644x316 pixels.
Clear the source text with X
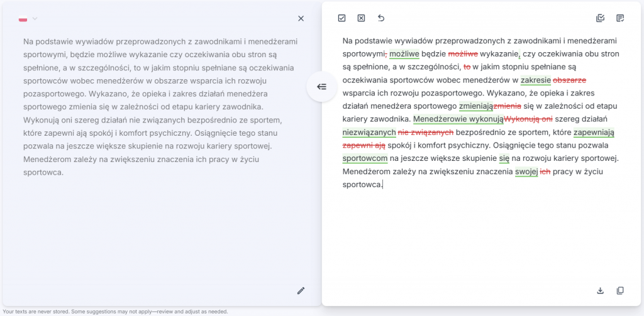301,18
